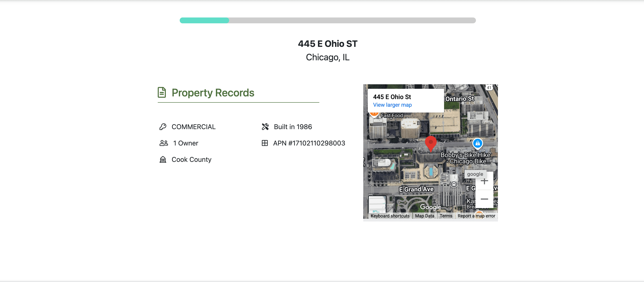Click the Built in 1986 text
644x282 pixels.
pos(293,127)
